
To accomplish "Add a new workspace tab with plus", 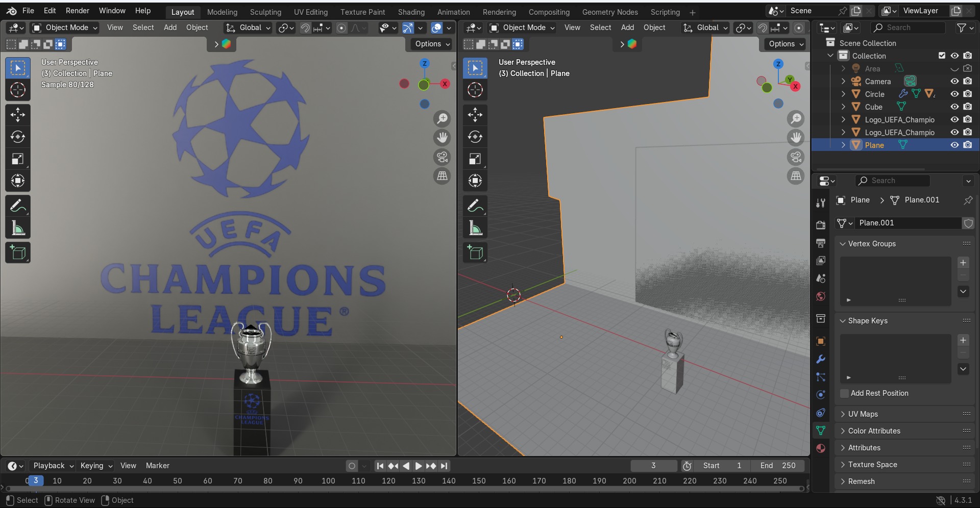I will coord(693,12).
